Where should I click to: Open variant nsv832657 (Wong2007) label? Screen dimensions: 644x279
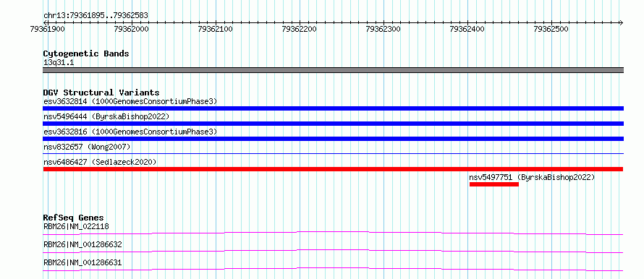[87, 147]
